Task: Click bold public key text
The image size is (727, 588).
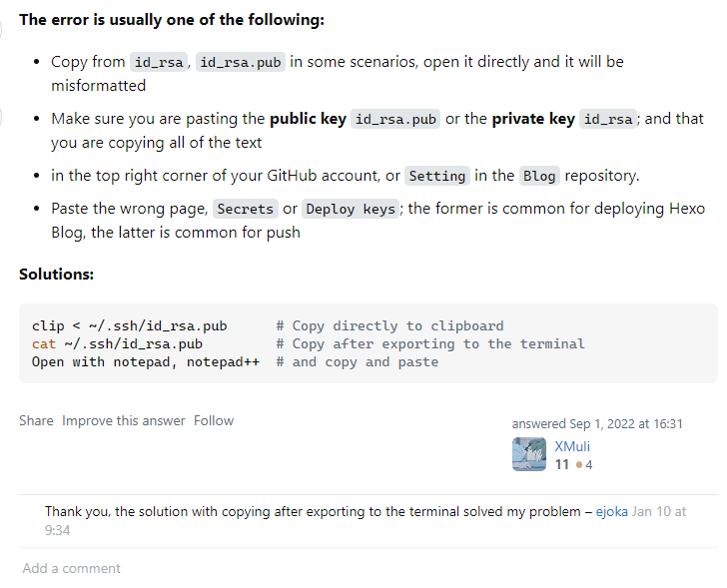Action: tap(308, 118)
